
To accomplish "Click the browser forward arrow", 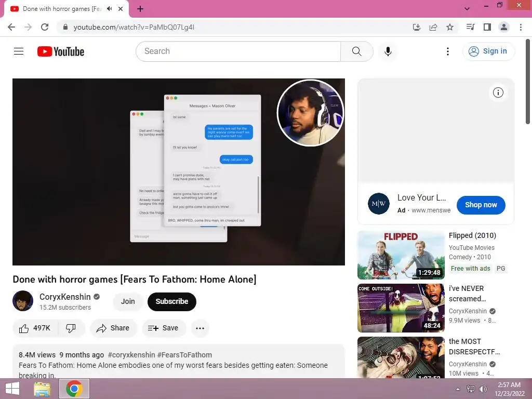I will pyautogui.click(x=28, y=27).
